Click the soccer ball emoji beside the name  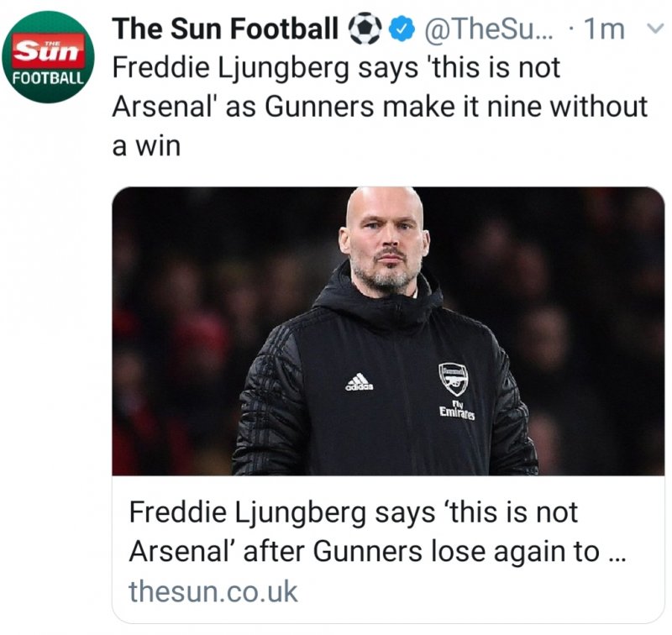(365, 30)
